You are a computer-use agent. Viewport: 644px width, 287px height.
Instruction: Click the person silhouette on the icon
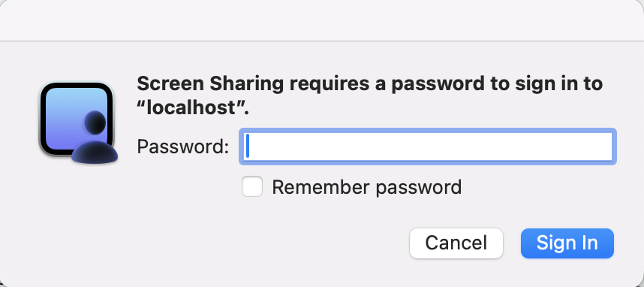point(95,137)
